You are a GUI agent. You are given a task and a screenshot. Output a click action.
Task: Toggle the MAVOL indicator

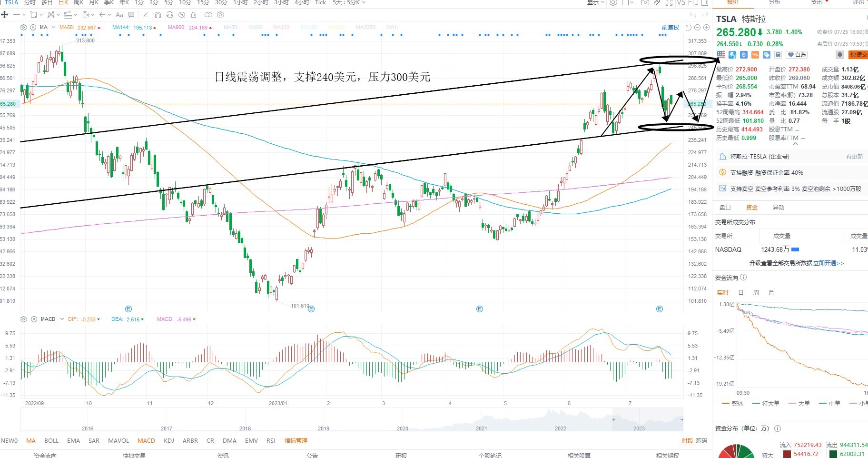(x=118, y=441)
